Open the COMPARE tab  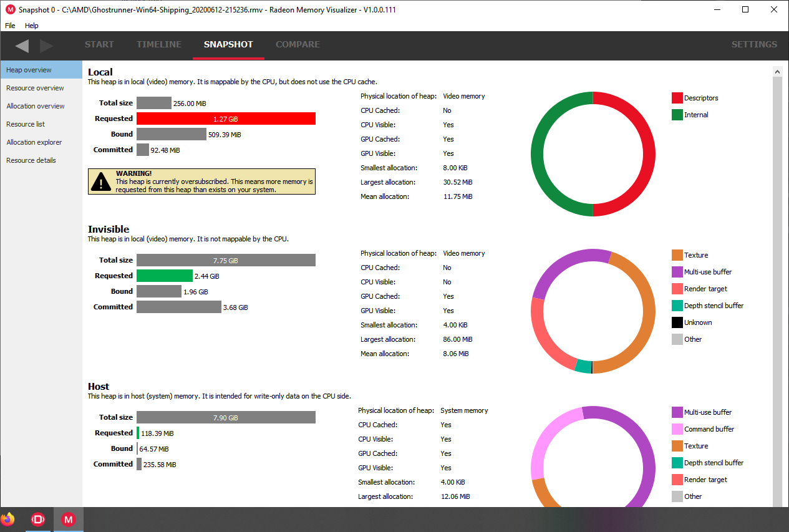coord(298,44)
